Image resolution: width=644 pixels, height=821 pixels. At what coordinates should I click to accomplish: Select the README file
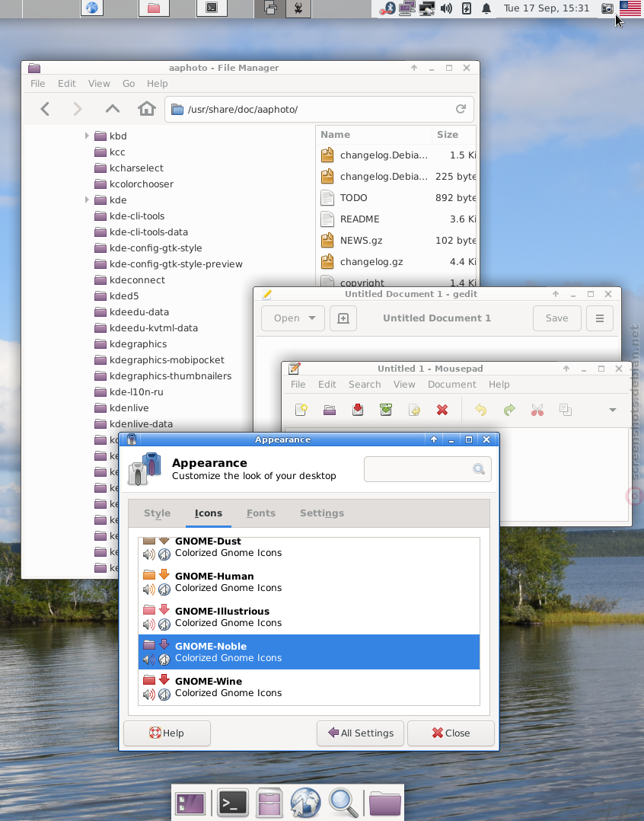pos(396,219)
